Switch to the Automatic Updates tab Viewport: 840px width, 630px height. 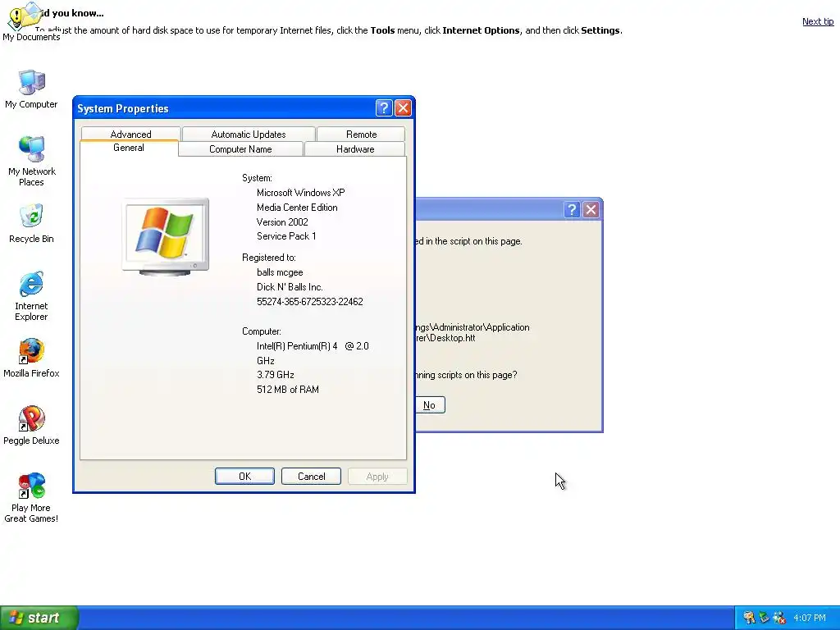click(x=249, y=134)
